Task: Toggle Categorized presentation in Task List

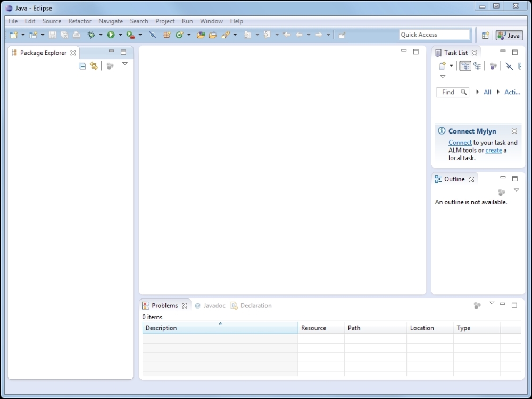Action: click(465, 66)
